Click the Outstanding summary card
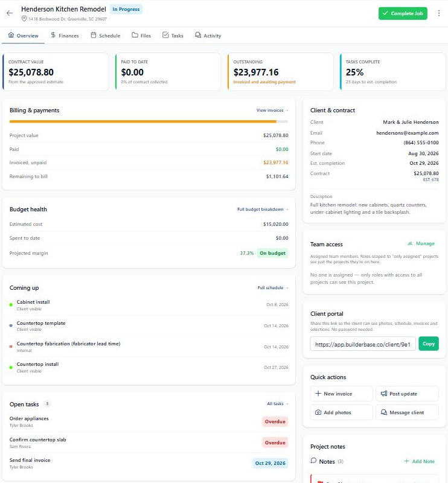The image size is (448, 483). coord(280,72)
